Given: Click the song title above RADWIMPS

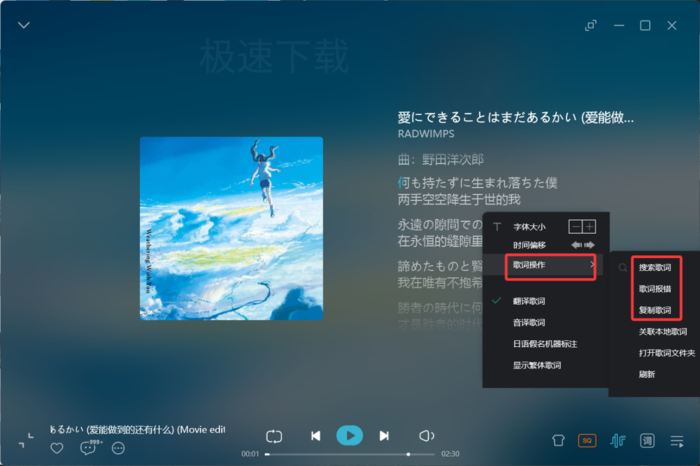Looking at the screenshot, I should (x=516, y=117).
